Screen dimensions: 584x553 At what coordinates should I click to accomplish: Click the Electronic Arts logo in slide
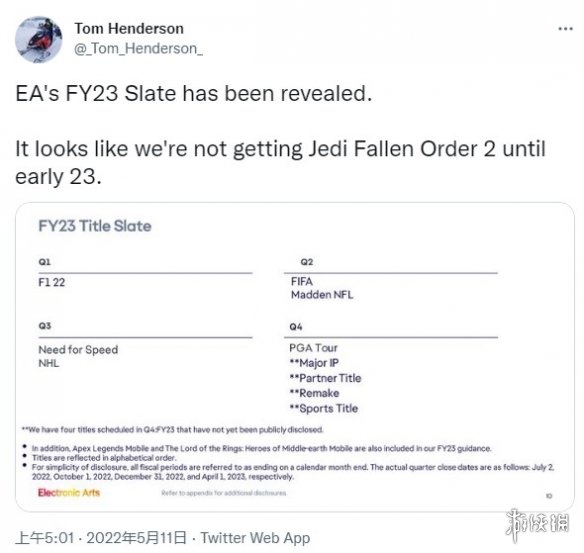coord(69,493)
